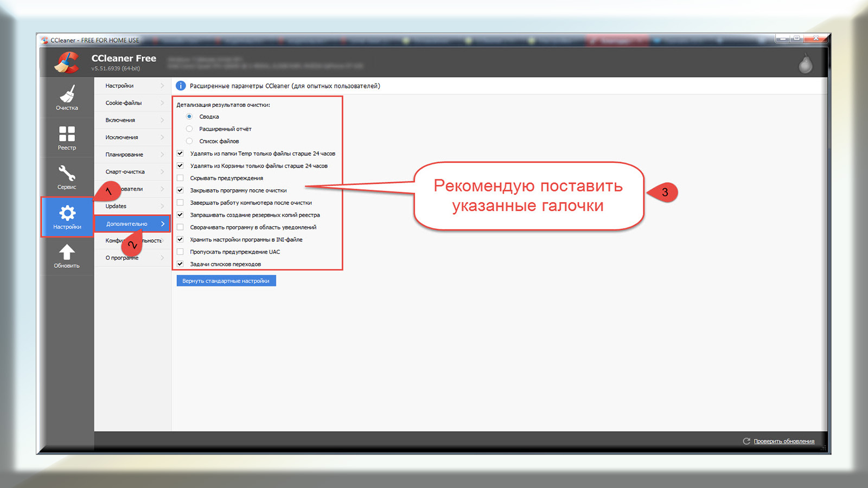Open the Планирование submenu item

point(132,155)
